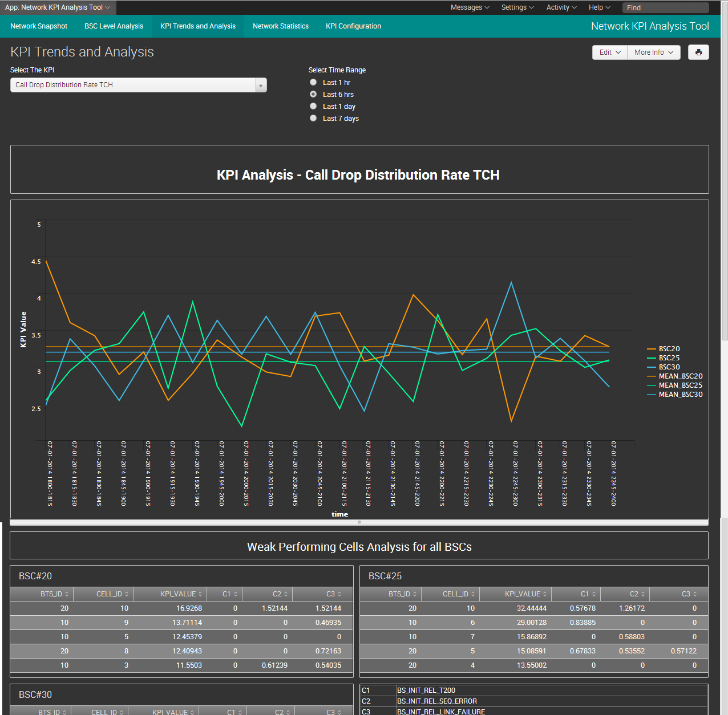Click the chart panel resize handle

359,522
